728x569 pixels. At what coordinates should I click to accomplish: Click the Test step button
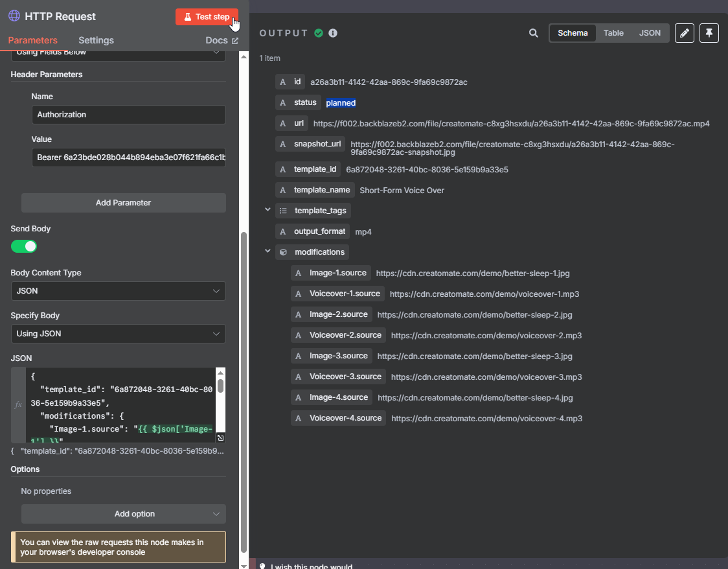coord(207,17)
